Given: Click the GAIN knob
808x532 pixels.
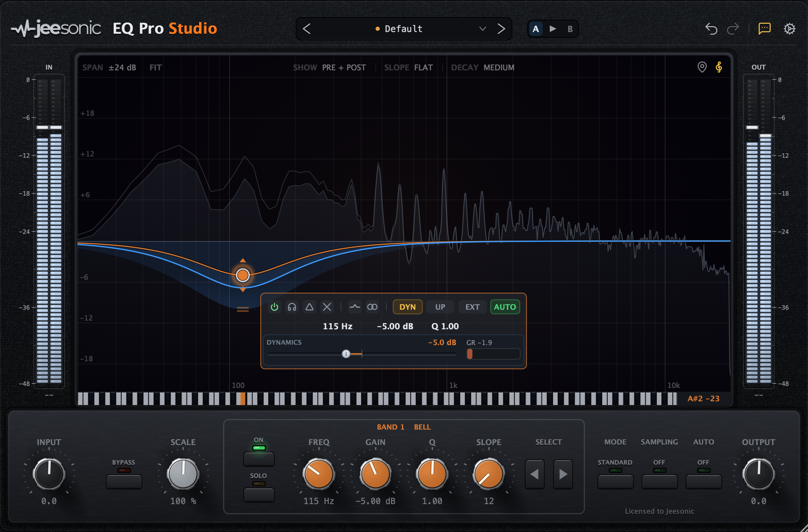Looking at the screenshot, I should [x=375, y=474].
